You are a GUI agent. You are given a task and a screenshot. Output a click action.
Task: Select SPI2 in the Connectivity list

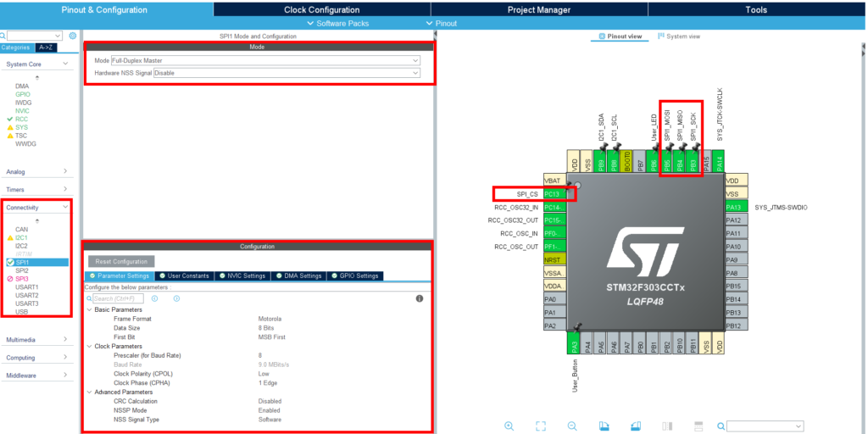tap(22, 270)
